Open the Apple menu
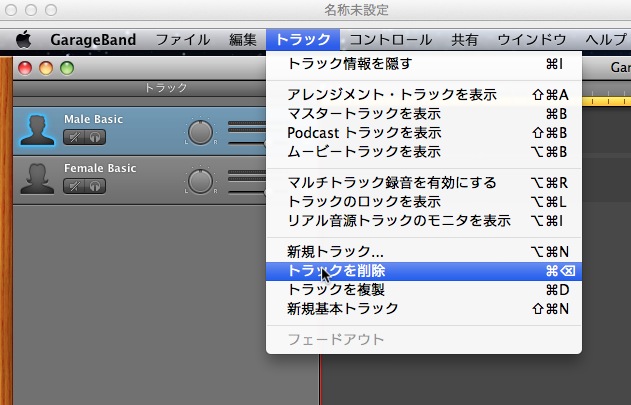 pos(22,40)
